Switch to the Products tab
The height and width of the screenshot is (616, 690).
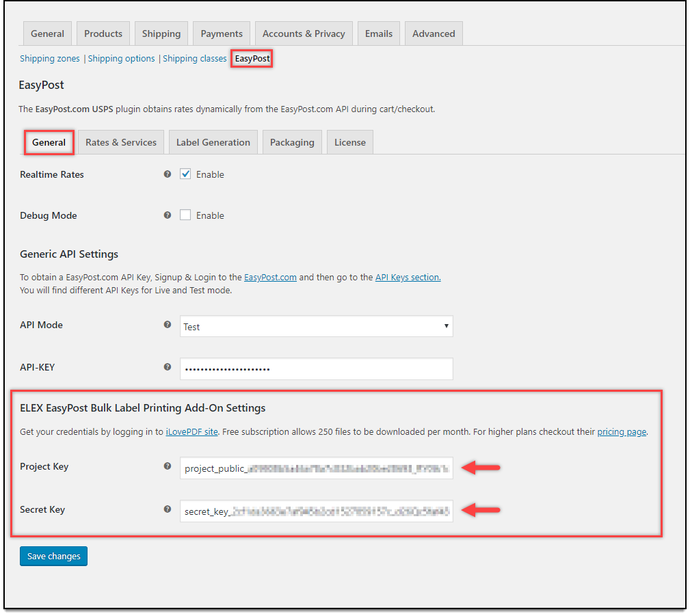(x=103, y=34)
